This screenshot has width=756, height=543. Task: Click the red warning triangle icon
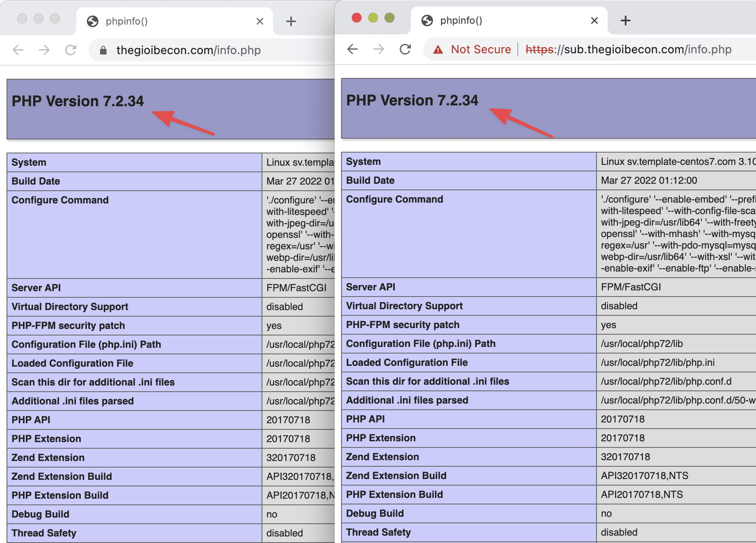438,50
